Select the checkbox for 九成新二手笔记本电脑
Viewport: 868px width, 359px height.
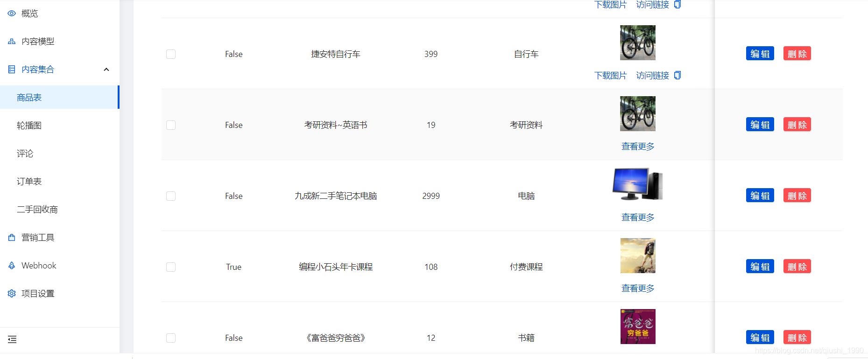click(x=171, y=196)
